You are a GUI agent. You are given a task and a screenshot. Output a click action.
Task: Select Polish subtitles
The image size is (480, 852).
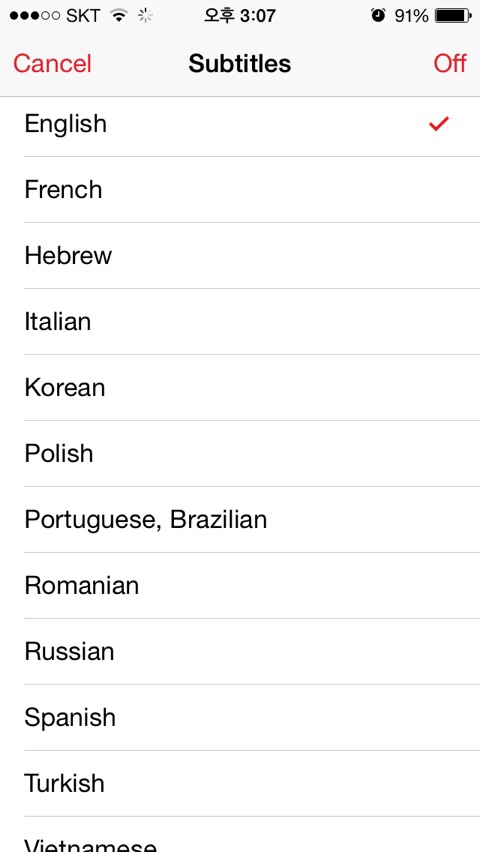pos(240,454)
